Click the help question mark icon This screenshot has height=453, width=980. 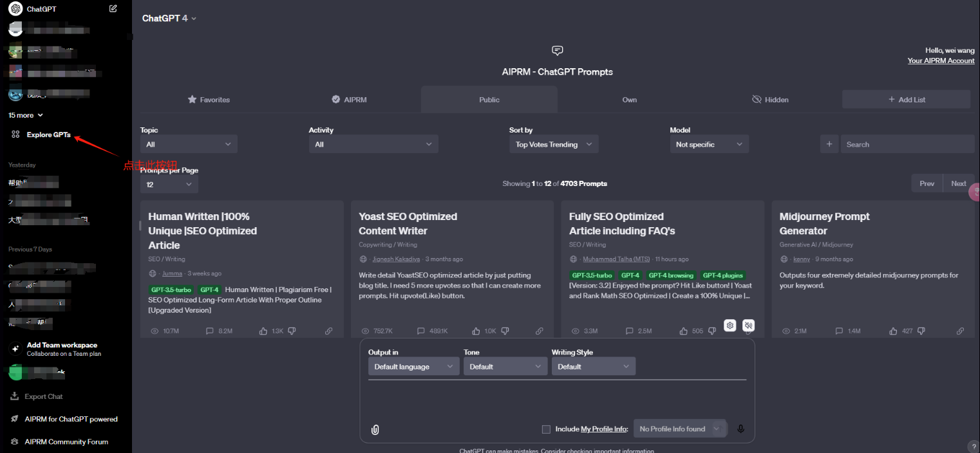(973, 447)
